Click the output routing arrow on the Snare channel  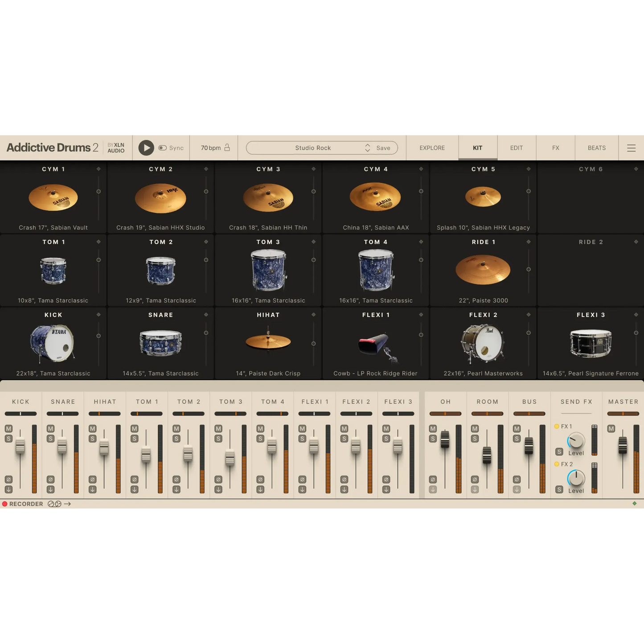(49, 489)
